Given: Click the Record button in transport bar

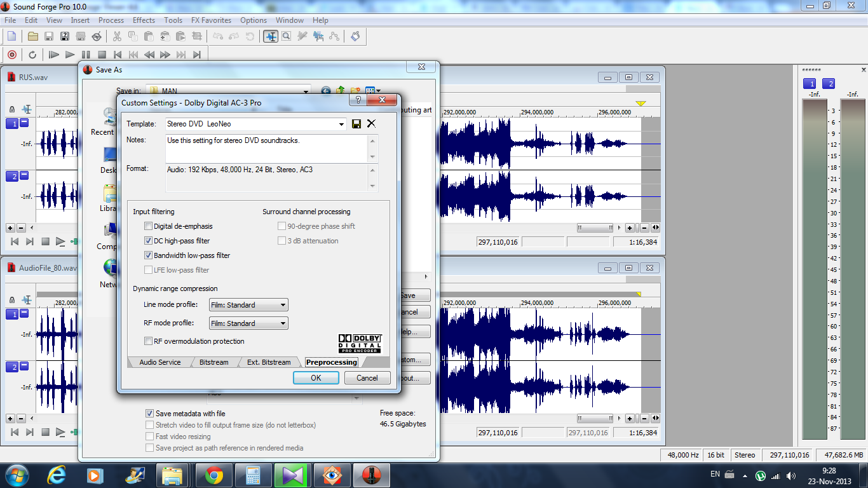Looking at the screenshot, I should [x=11, y=55].
